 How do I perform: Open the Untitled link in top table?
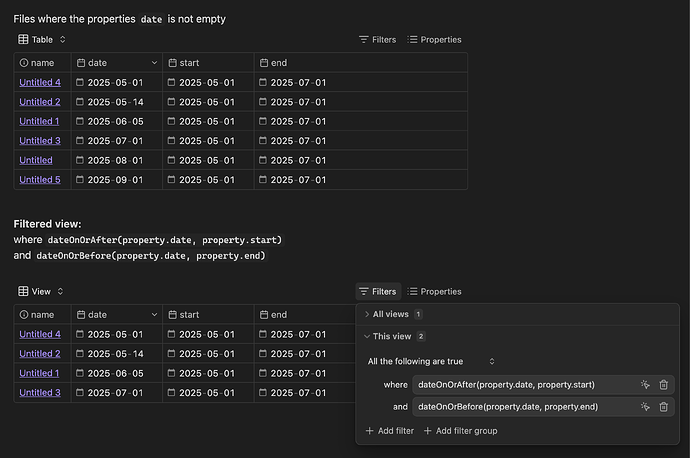36,160
